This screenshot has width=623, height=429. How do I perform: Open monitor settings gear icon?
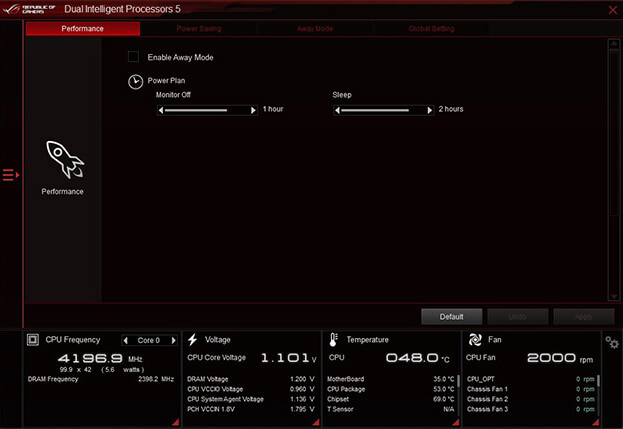[612, 344]
